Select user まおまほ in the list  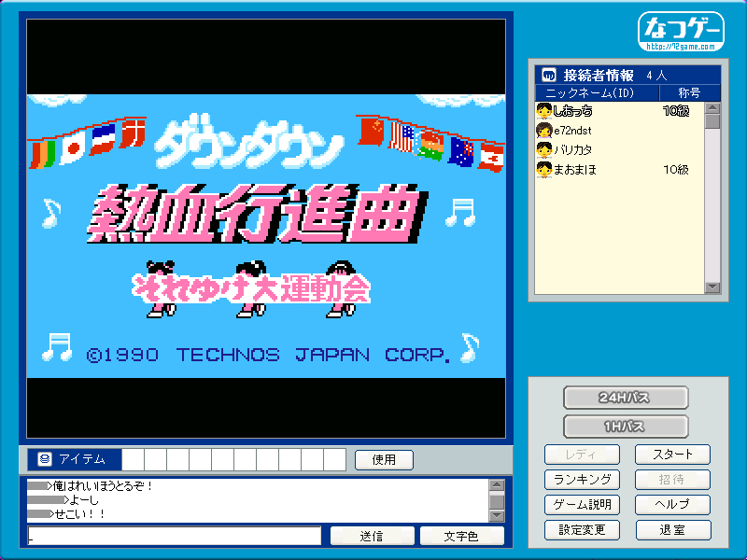[619, 170]
